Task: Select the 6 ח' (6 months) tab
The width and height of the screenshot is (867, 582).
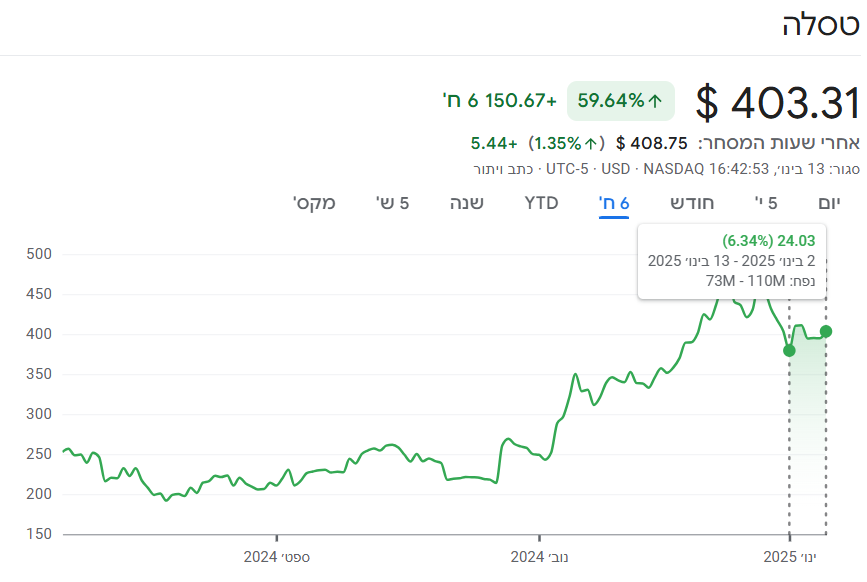Action: [x=614, y=203]
